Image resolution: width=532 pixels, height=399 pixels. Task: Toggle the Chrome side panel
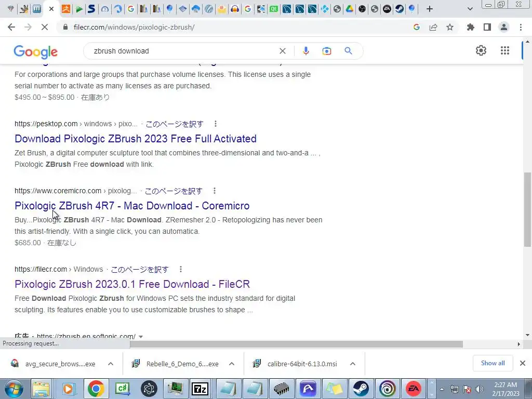(487, 27)
